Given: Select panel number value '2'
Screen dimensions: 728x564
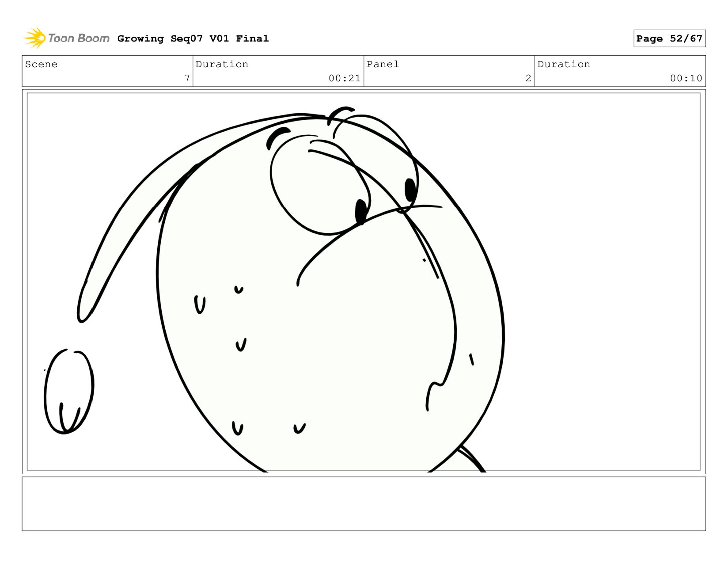Looking at the screenshot, I should (x=528, y=78).
